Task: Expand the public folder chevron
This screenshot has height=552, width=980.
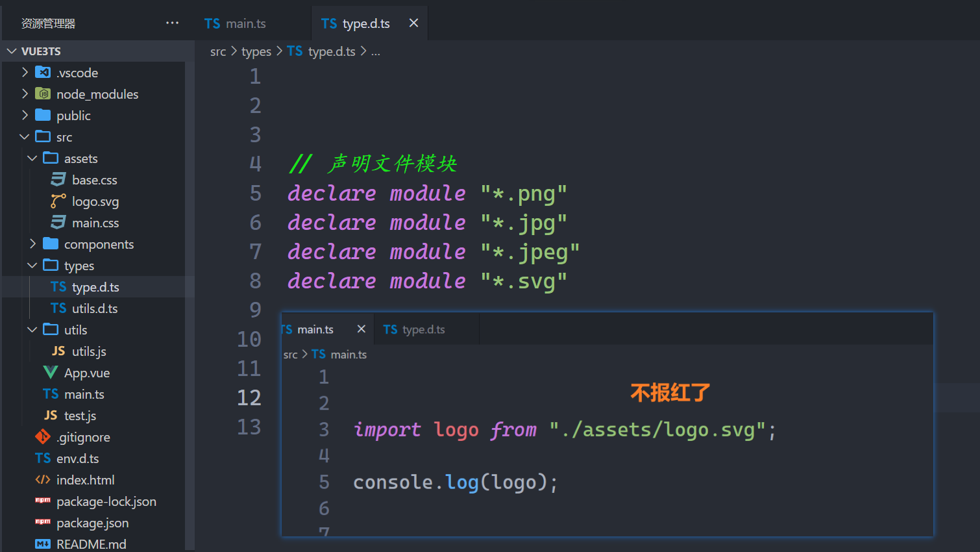Action: click(25, 115)
